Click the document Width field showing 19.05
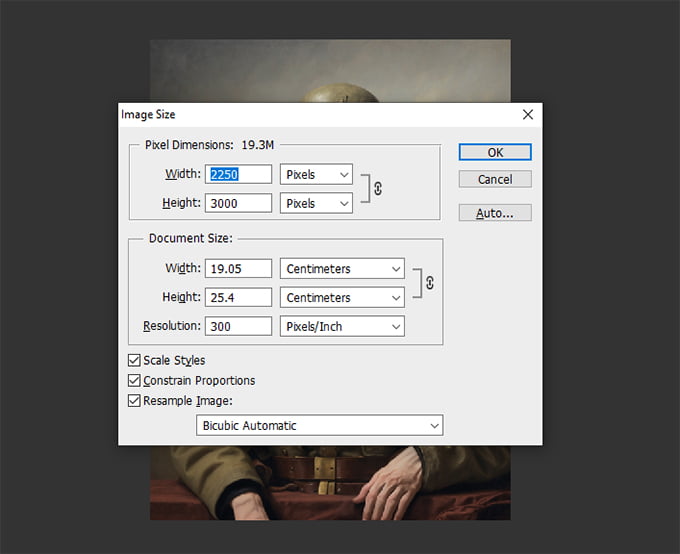The width and height of the screenshot is (680, 554). pyautogui.click(x=239, y=269)
